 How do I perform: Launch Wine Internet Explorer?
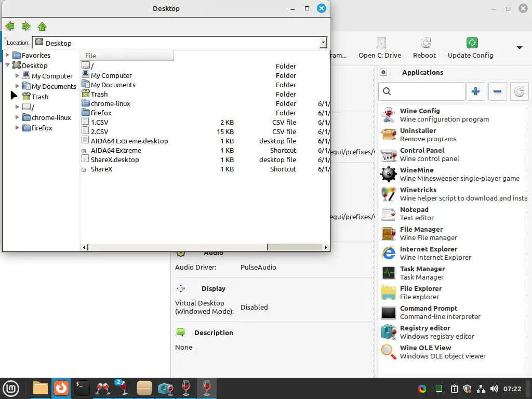click(x=453, y=253)
